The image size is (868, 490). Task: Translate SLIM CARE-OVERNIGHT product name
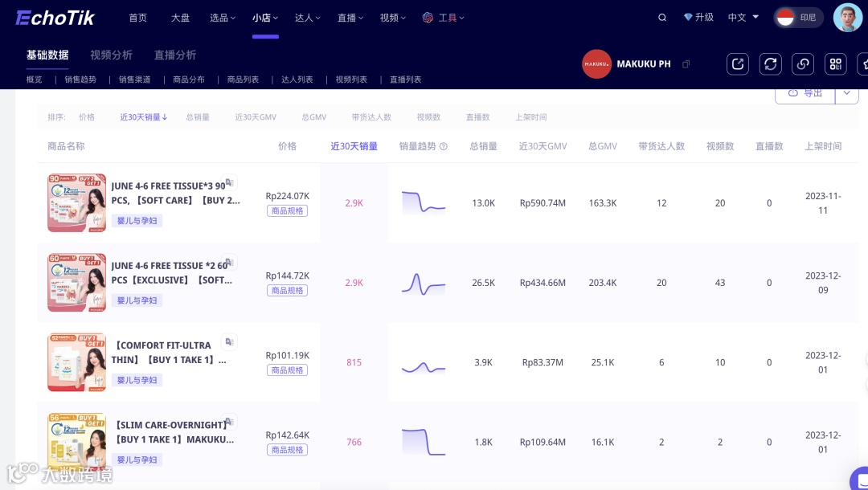pyautogui.click(x=229, y=421)
